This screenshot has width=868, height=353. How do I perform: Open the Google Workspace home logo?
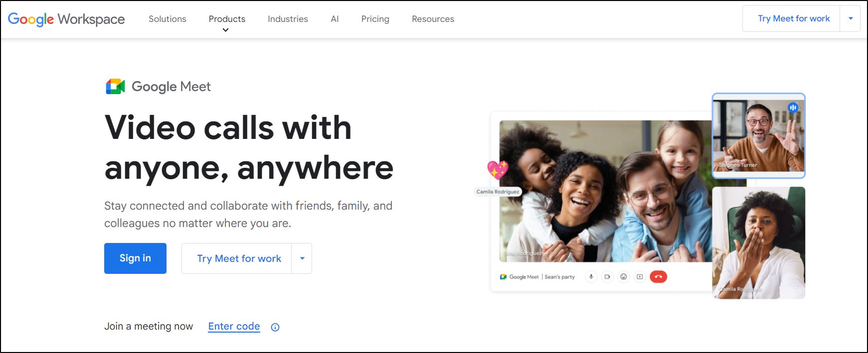click(66, 19)
